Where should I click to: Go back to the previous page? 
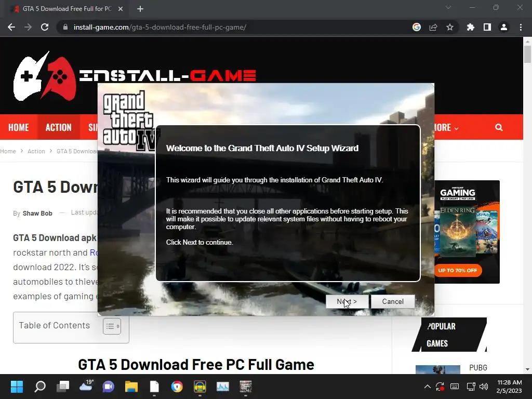11,27
